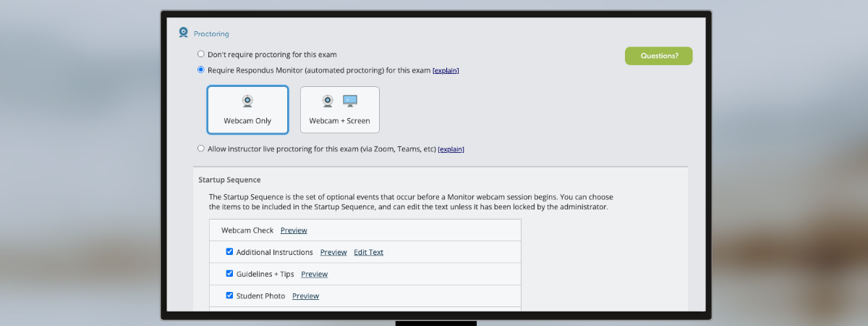Viewport: 868px width, 326px height.
Task: Click the Student Photo label
Action: tap(260, 296)
